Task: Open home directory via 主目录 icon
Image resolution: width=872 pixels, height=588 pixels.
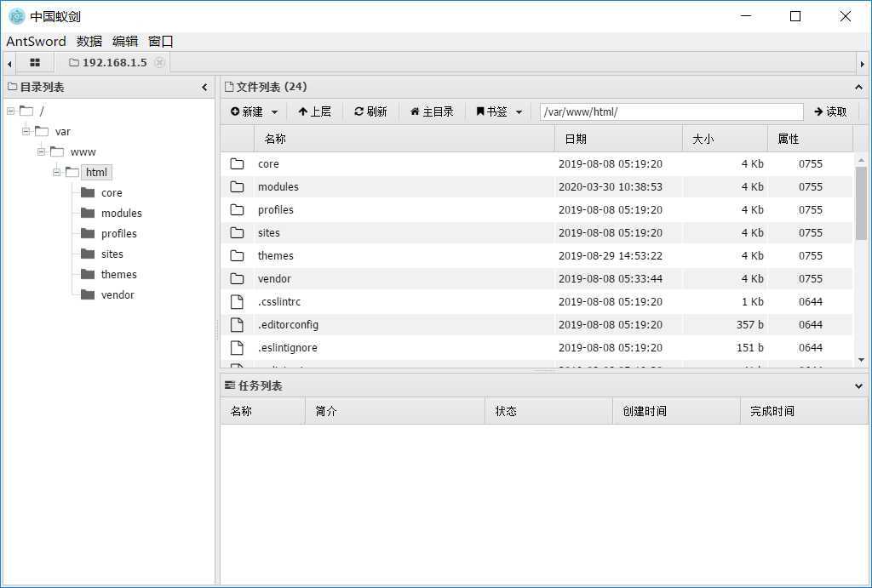Action: [x=416, y=111]
